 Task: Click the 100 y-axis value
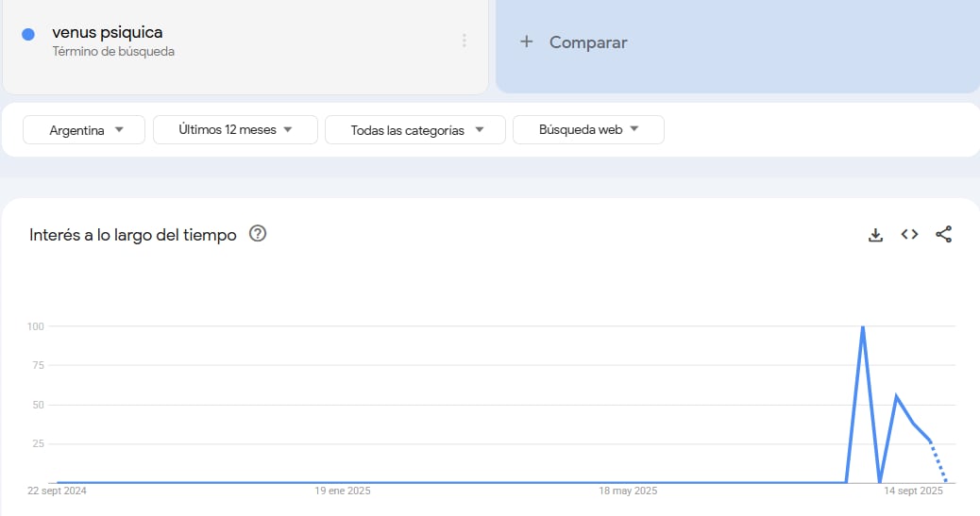(x=36, y=326)
